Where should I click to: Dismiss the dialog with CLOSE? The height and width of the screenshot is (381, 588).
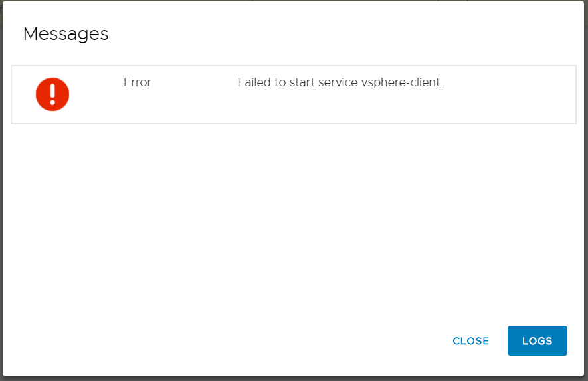coord(470,341)
